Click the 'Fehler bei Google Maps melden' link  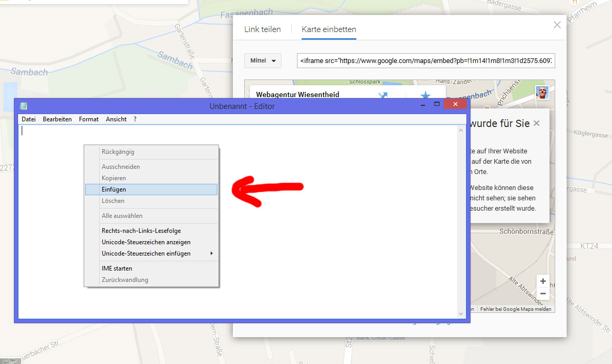[516, 308]
